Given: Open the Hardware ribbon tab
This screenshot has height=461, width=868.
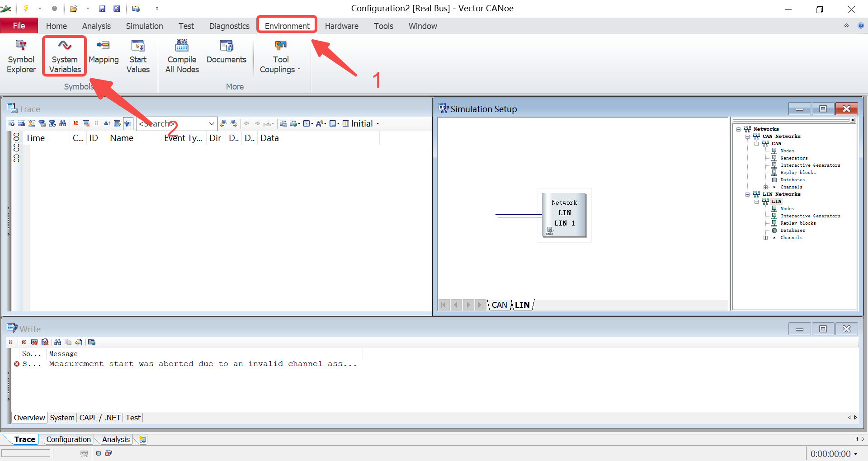Looking at the screenshot, I should point(341,26).
